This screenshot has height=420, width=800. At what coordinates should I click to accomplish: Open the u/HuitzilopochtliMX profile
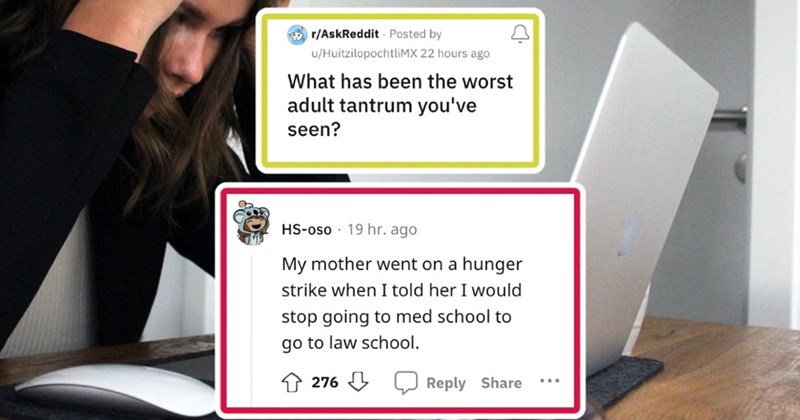(364, 54)
